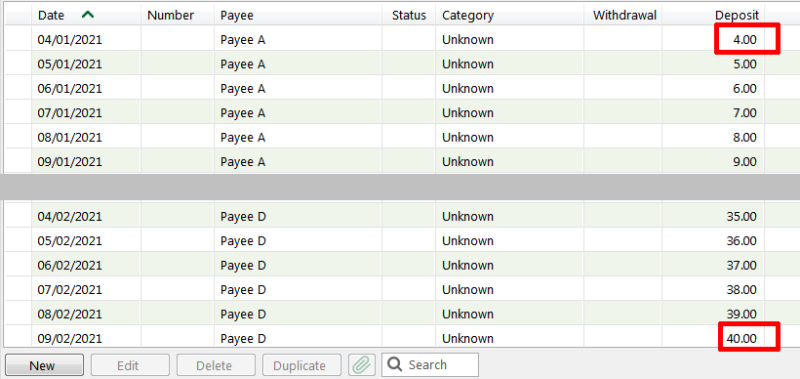
Task: Click the green sort arrow beside Date
Action: pos(88,15)
